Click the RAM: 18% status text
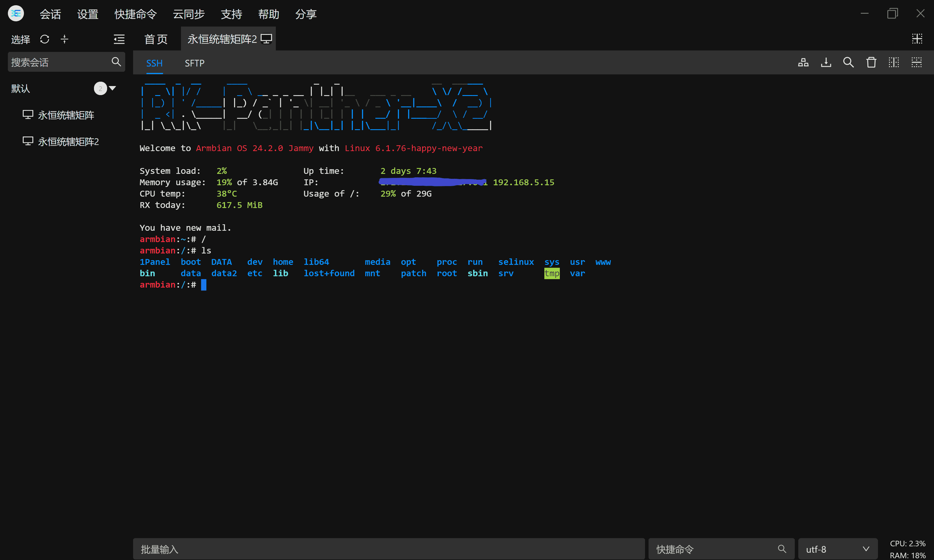This screenshot has width=934, height=560. tap(907, 555)
